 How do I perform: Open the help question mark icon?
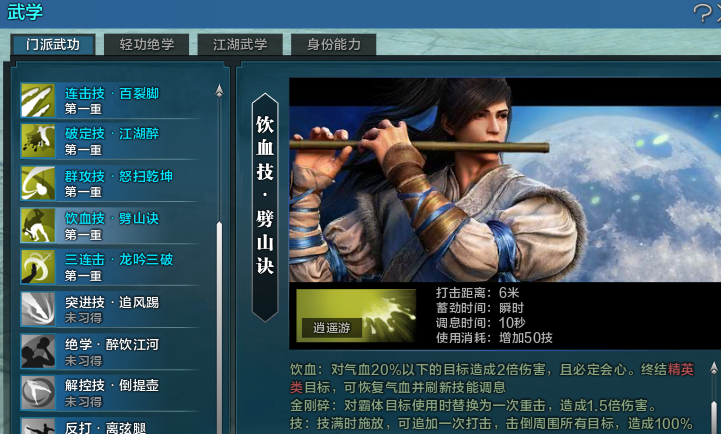[x=702, y=13]
